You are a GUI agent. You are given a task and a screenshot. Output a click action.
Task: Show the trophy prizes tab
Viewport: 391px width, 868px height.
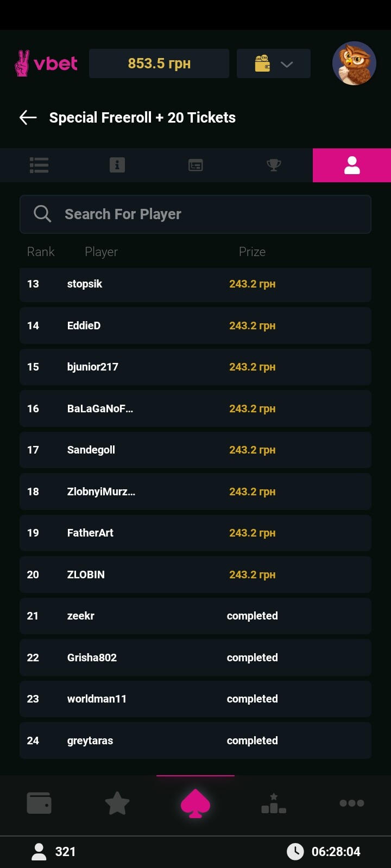point(274,165)
